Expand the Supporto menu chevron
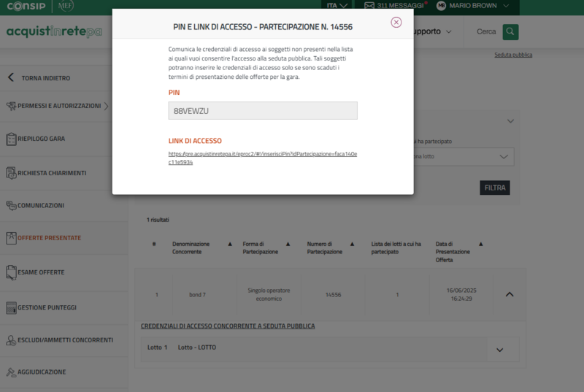 [449, 31]
